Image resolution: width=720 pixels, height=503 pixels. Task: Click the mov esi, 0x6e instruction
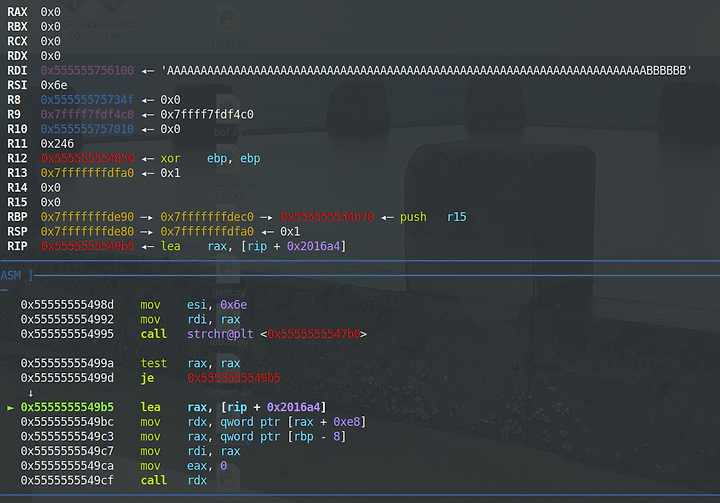(194, 305)
